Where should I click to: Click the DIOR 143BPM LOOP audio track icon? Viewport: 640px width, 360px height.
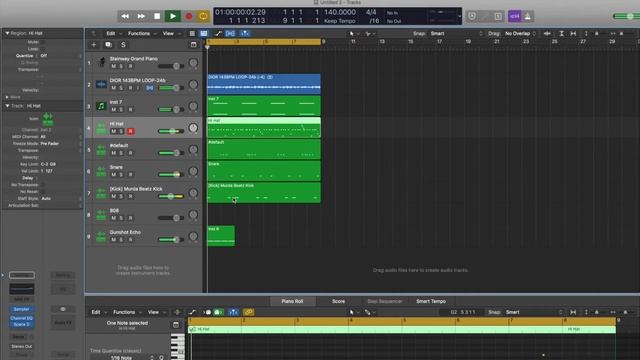[x=101, y=84]
